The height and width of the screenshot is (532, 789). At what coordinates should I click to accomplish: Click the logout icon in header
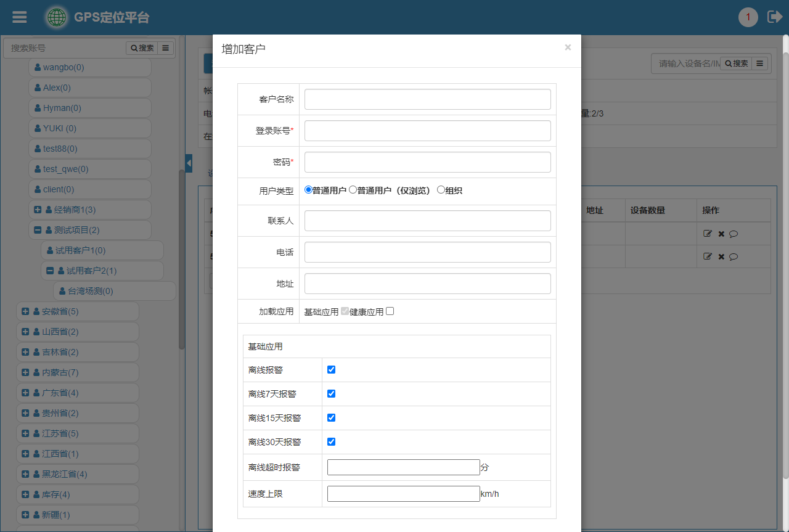click(x=774, y=17)
